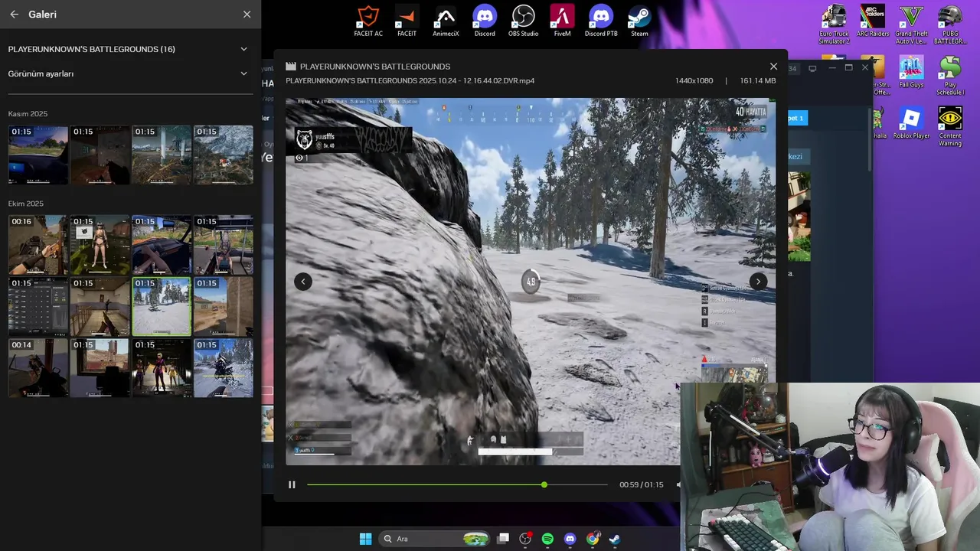Switch to OBS in the taskbar

tap(525, 539)
